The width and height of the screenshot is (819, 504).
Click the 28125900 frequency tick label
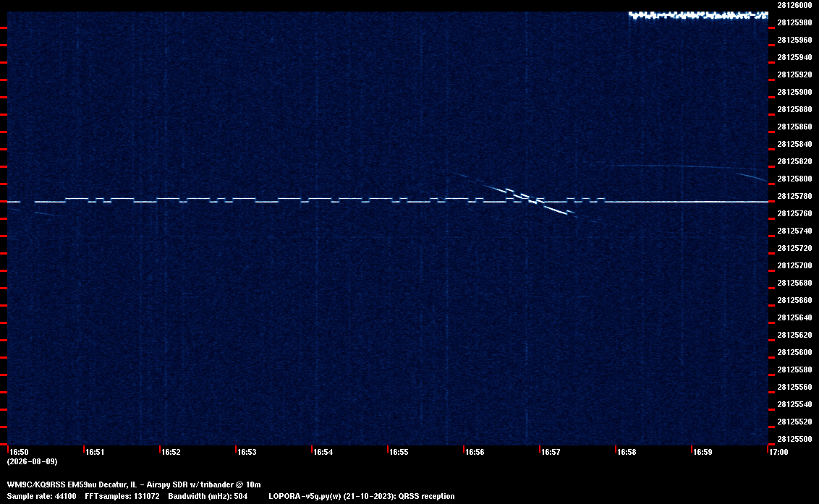pos(794,92)
